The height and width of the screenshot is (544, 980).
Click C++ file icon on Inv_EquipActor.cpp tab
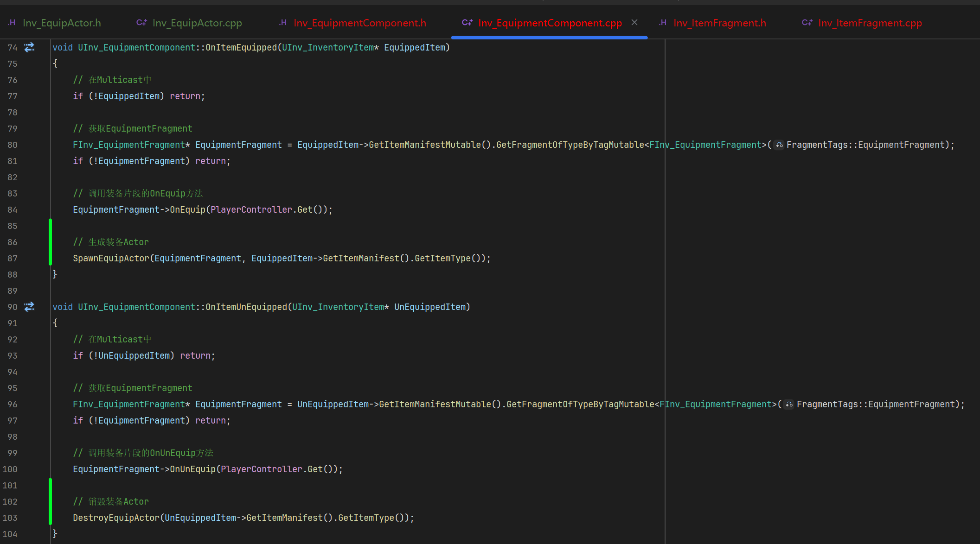pos(141,23)
